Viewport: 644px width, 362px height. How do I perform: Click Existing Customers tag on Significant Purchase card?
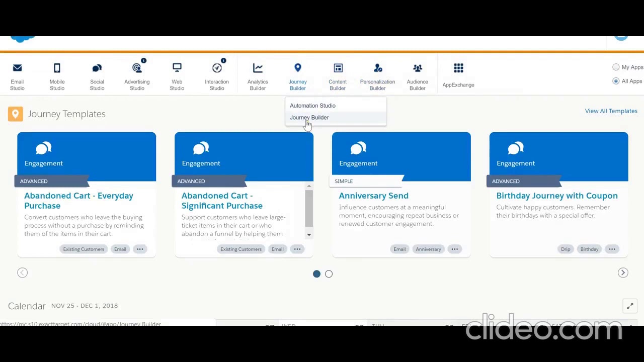tap(241, 249)
